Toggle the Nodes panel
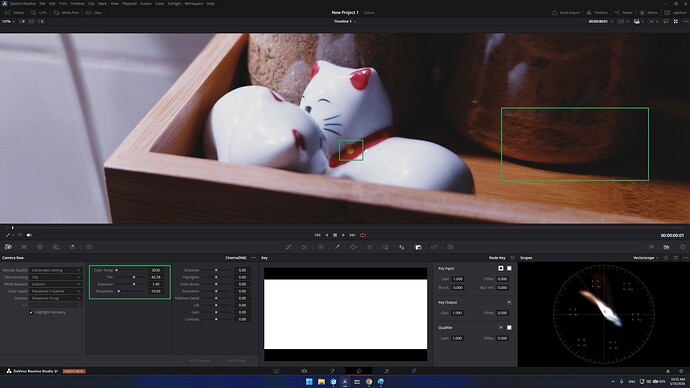 [624, 13]
